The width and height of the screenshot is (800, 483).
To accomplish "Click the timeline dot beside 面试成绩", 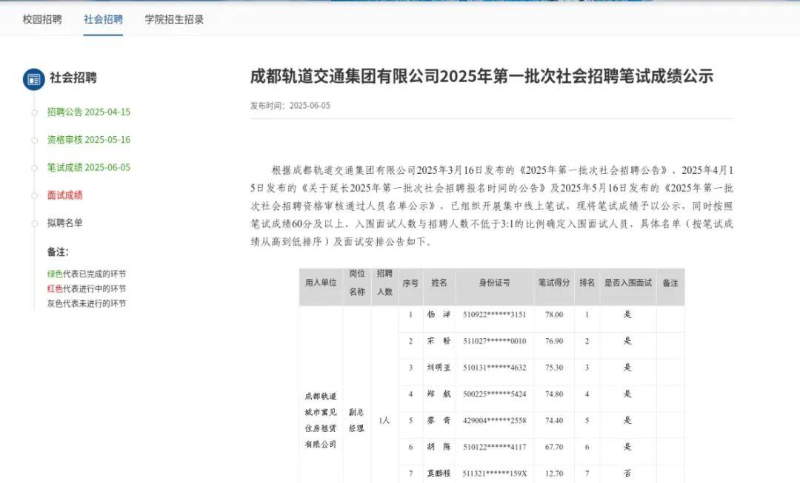I will coord(34,195).
